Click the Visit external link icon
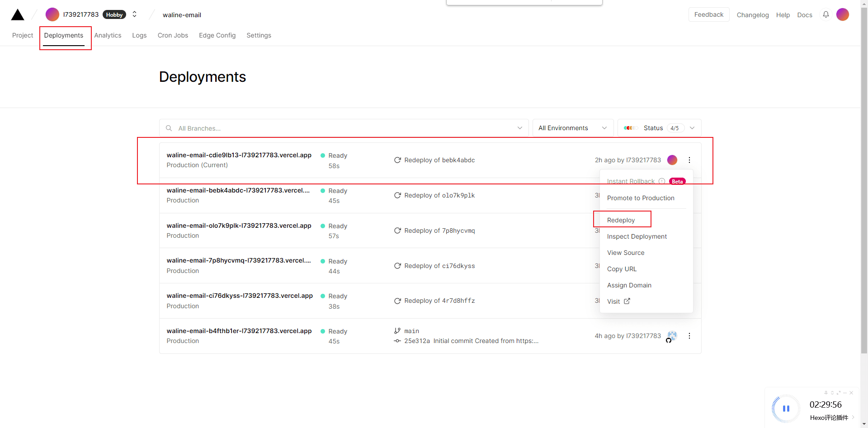Viewport: 868px width, 428px height. 627,301
